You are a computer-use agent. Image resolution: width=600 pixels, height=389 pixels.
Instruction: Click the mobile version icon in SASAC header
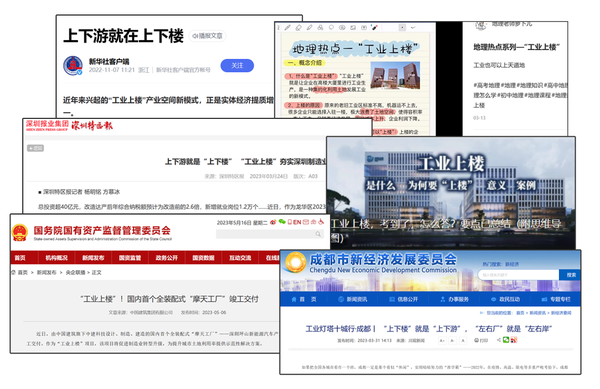[290, 222]
